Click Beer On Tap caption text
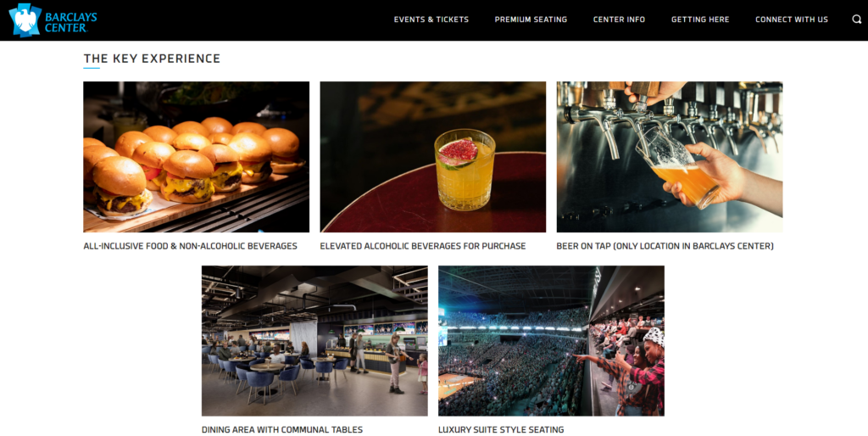Image resolution: width=868 pixels, height=436 pixels. (665, 246)
